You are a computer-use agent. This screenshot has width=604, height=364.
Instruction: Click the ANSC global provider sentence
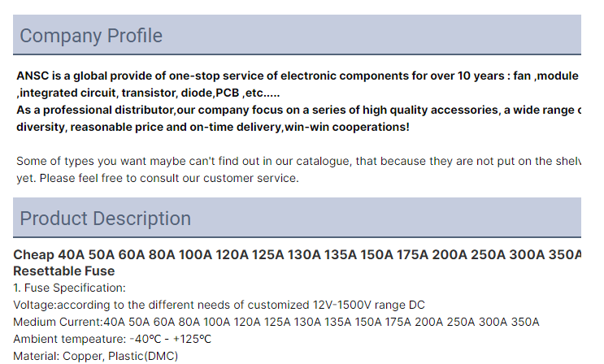298,76
